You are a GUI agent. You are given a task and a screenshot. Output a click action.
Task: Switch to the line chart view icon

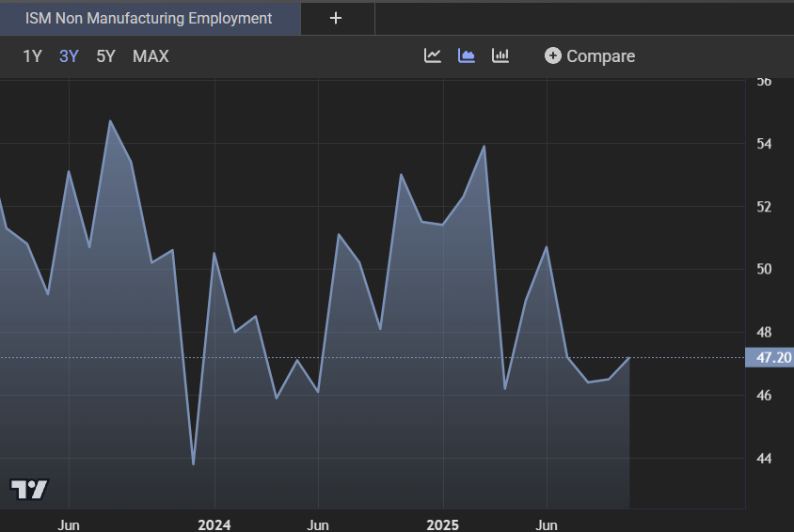click(433, 55)
